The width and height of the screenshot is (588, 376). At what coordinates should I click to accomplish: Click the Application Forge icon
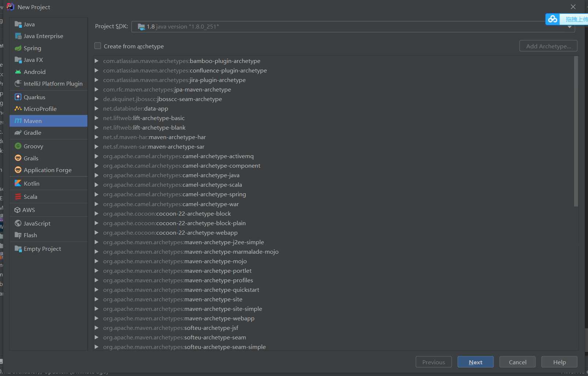coord(18,170)
